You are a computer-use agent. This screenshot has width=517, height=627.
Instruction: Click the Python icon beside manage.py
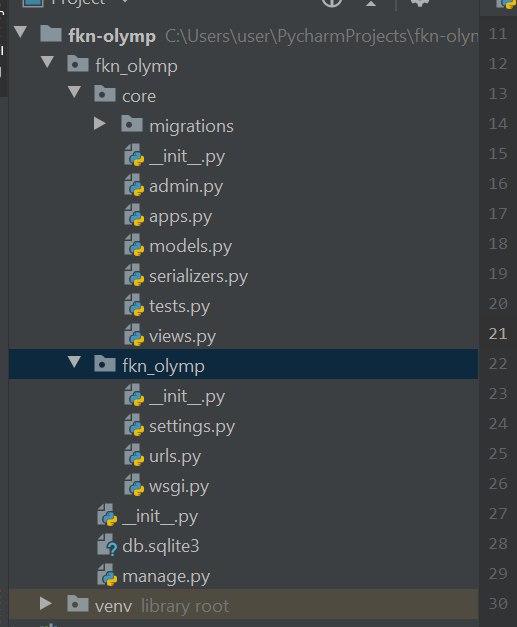(107, 575)
